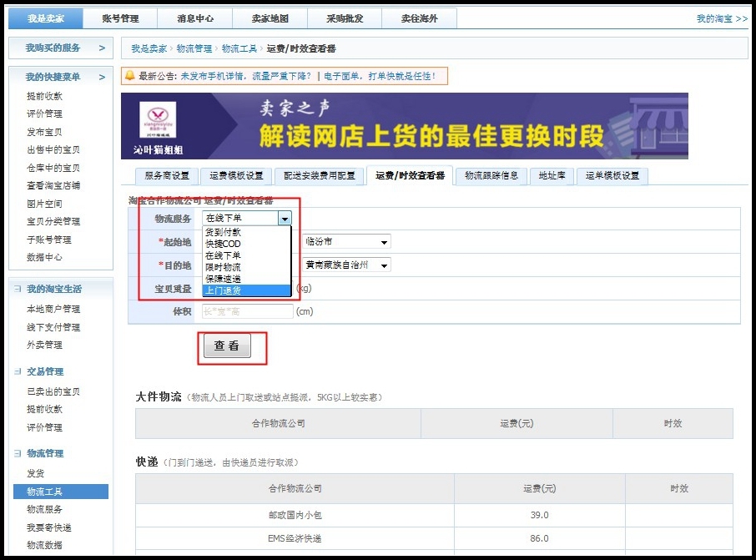This screenshot has height=560, width=756.
Task: Expand the 我购买的服务 arrow
Action: [102, 48]
